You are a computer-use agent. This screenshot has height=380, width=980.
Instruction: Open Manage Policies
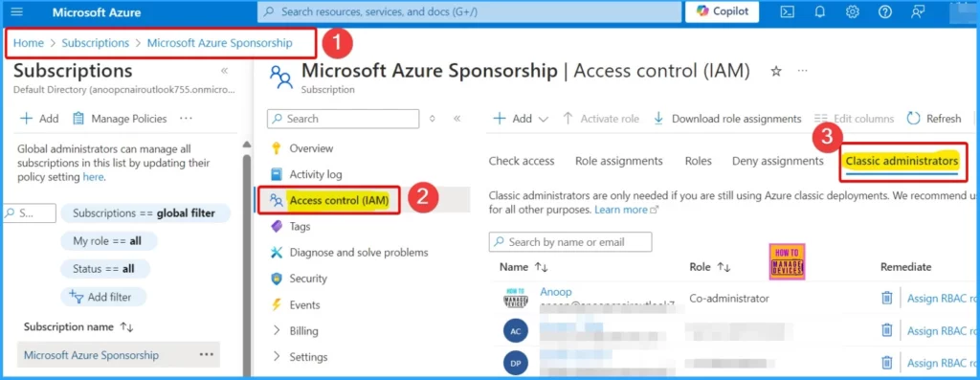pos(120,119)
